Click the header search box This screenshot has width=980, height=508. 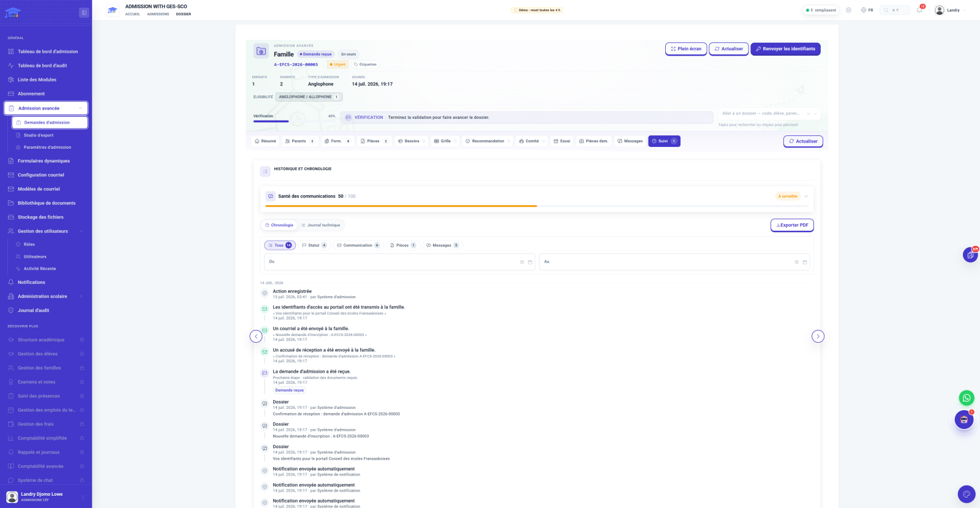tap(895, 10)
